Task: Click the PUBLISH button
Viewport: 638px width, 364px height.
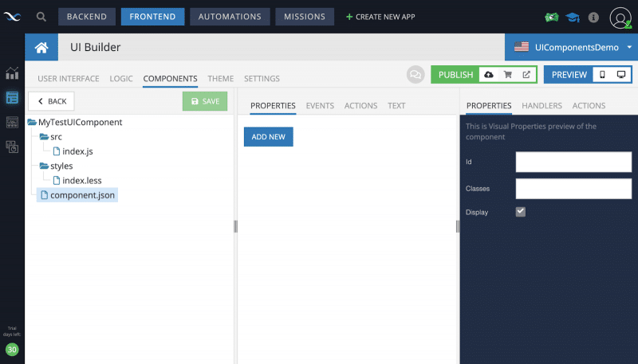Action: pos(455,75)
